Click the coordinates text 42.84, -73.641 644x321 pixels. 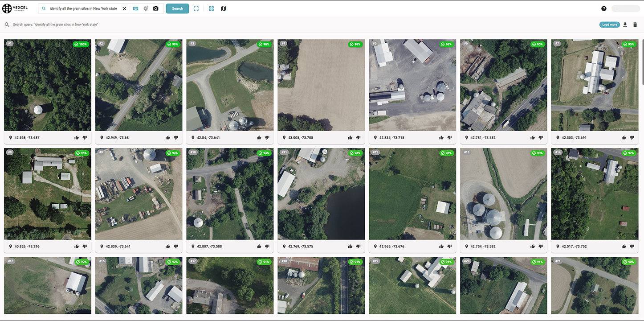(x=209, y=138)
